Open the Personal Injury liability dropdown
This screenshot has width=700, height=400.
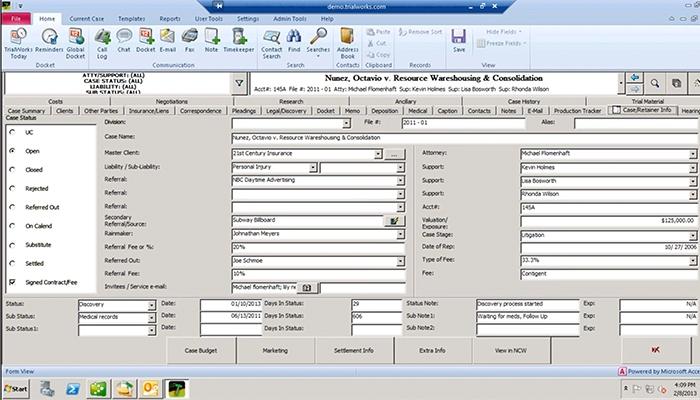tap(313, 167)
